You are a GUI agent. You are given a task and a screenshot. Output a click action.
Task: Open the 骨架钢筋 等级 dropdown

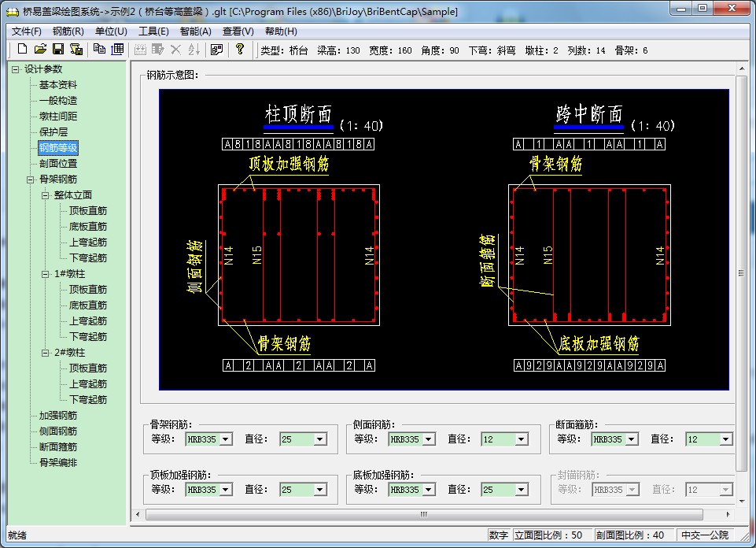(x=226, y=439)
